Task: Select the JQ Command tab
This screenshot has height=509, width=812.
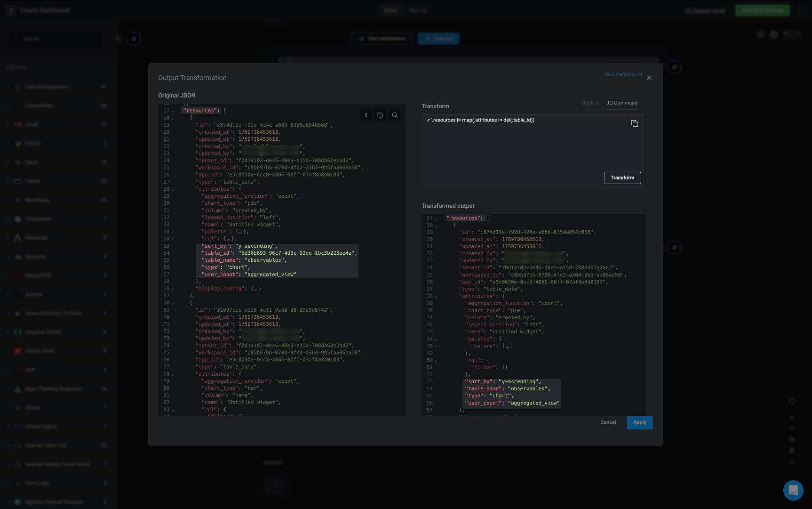Action: (x=621, y=103)
